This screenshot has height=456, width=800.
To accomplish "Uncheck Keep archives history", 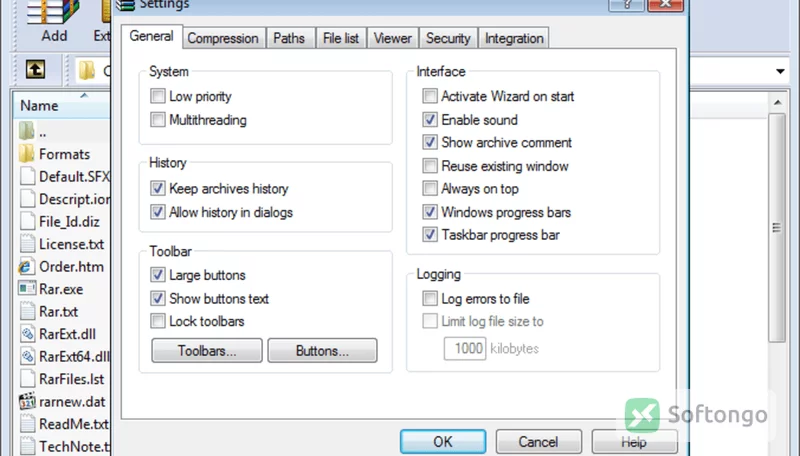I will tap(158, 188).
